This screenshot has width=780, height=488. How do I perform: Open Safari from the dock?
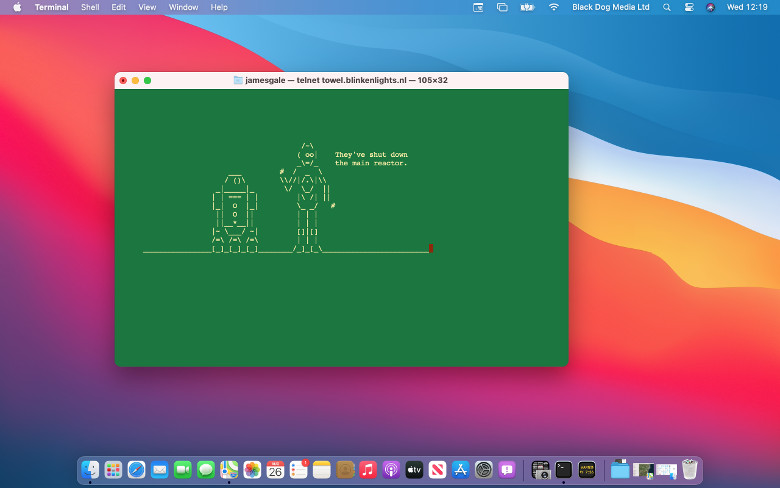(137, 469)
